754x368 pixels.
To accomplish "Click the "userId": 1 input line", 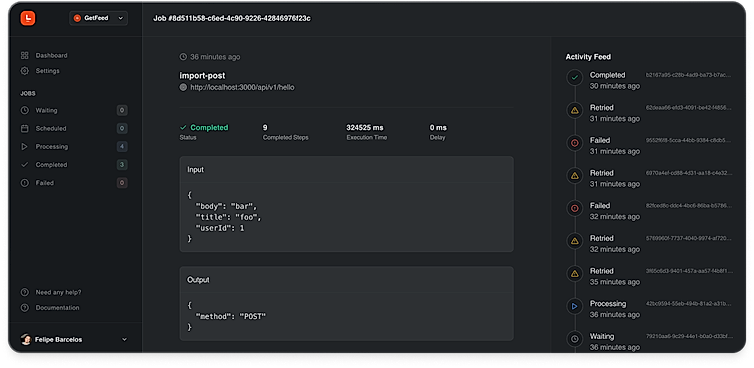I will 219,228.
